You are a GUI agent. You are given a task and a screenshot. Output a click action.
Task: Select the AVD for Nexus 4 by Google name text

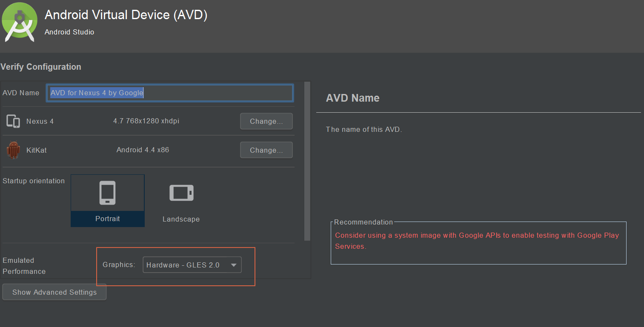pyautogui.click(x=96, y=93)
